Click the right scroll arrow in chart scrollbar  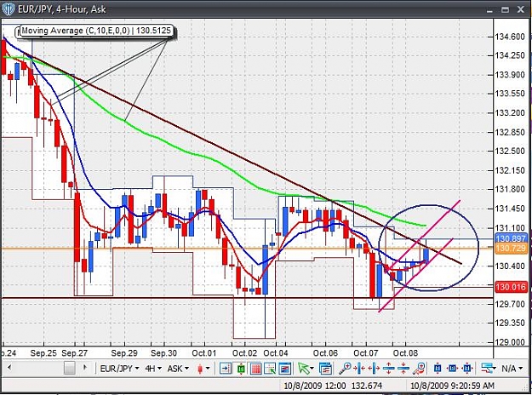(x=85, y=368)
